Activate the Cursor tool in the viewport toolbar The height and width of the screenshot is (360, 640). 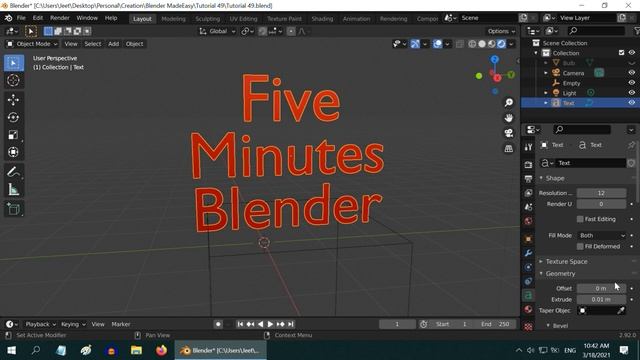[13, 80]
